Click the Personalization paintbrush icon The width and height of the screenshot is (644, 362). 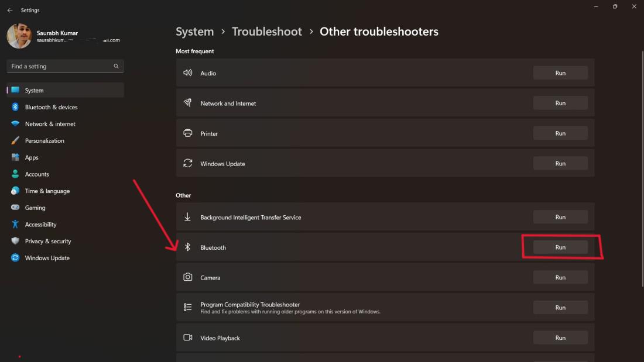[x=15, y=141]
